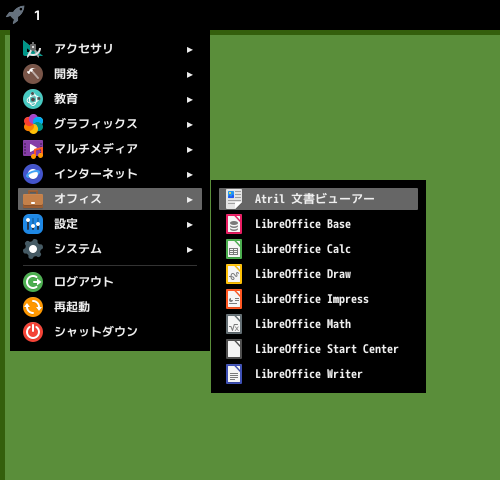Expand the オフィス submenu arrow
This screenshot has width=500, height=480.
tap(190, 200)
